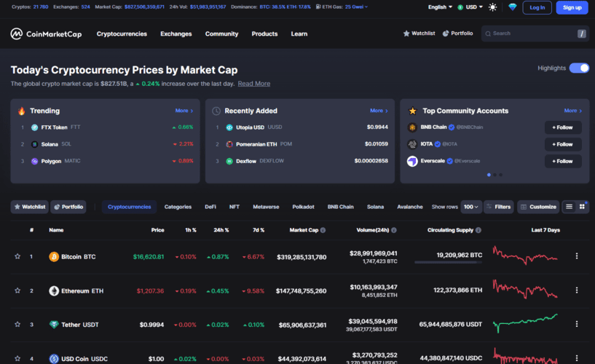Viewport: 595px width, 364px height.
Task: Expand Top Community Accounts More link
Action: (573, 111)
